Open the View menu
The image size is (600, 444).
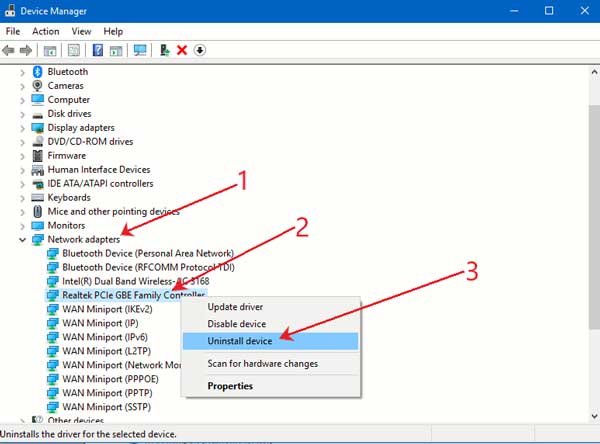(x=81, y=31)
